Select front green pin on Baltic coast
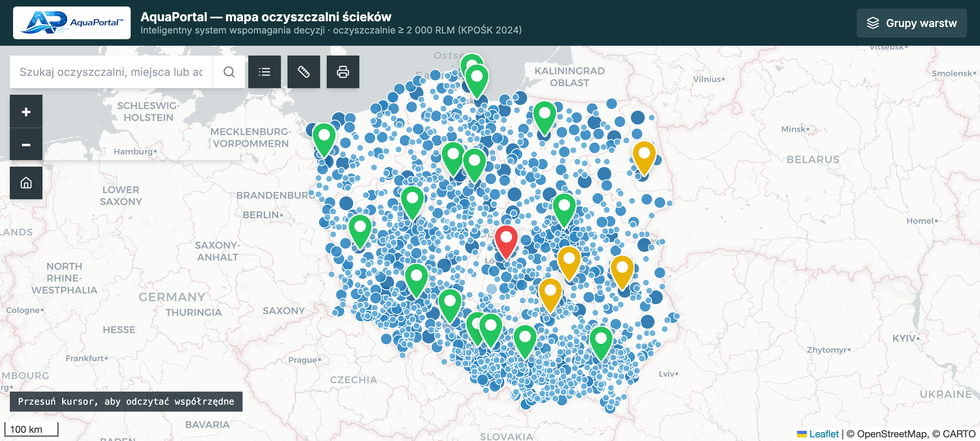The height and width of the screenshot is (441, 980). [477, 82]
